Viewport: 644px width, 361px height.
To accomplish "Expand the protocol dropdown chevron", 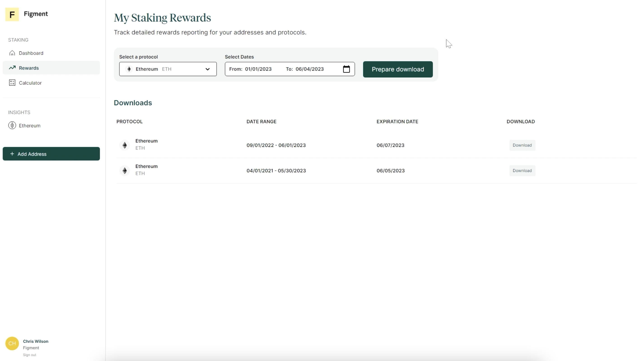I will pos(208,69).
